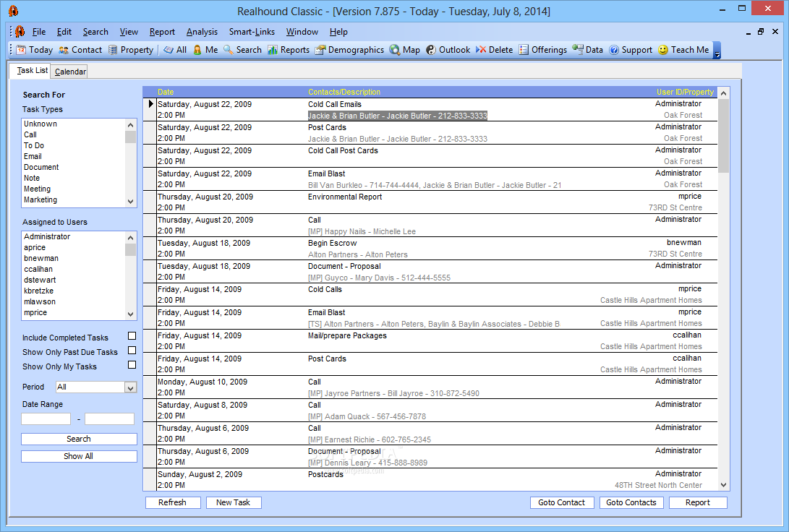Open the Demographics toolbar icon
Image resolution: width=789 pixels, height=532 pixels.
pyautogui.click(x=349, y=50)
